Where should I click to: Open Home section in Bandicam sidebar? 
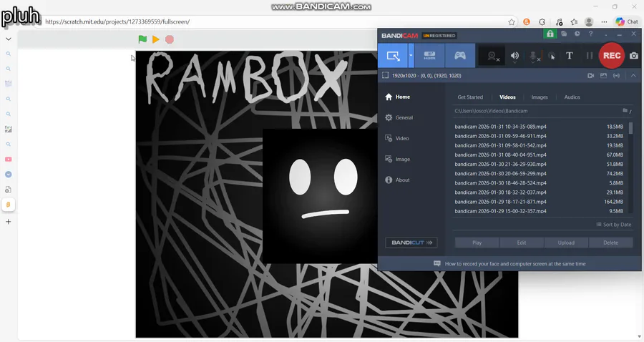click(398, 97)
